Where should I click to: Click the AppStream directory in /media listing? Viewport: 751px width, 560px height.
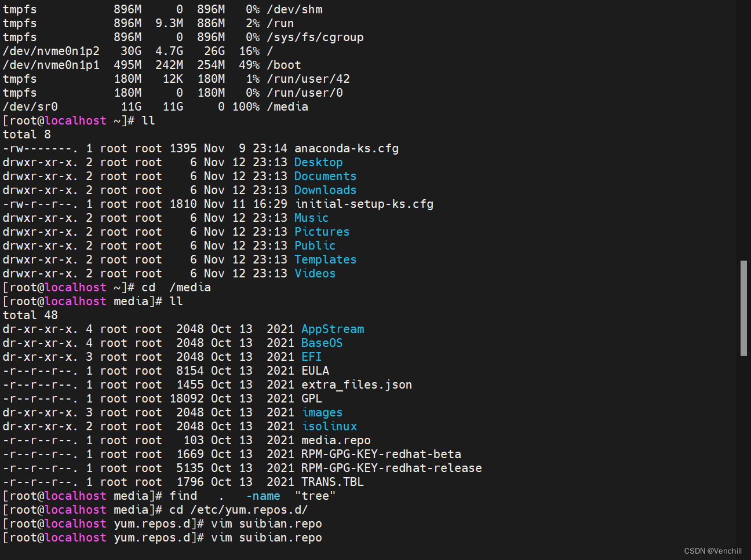point(332,329)
